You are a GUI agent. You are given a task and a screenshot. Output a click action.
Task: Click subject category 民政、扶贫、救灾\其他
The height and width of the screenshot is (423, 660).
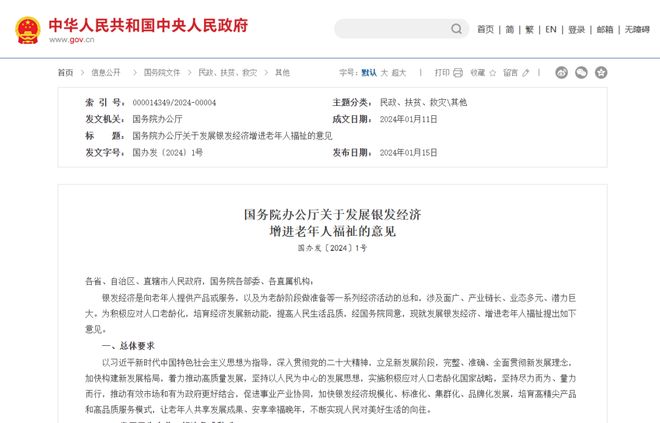pos(423,103)
